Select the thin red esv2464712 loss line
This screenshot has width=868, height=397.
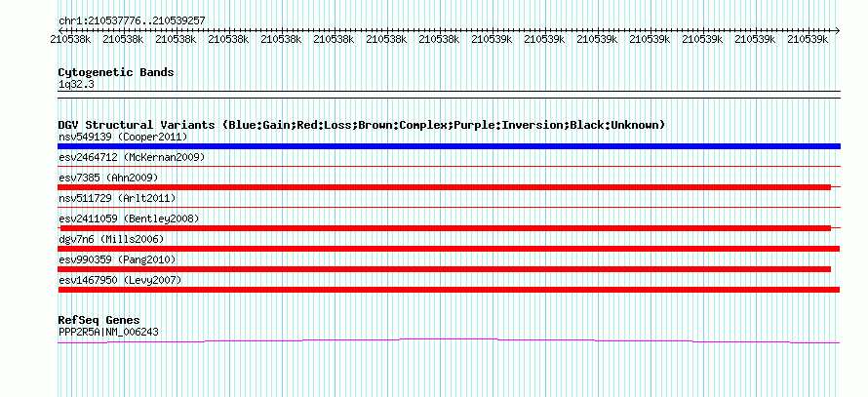click(449, 166)
